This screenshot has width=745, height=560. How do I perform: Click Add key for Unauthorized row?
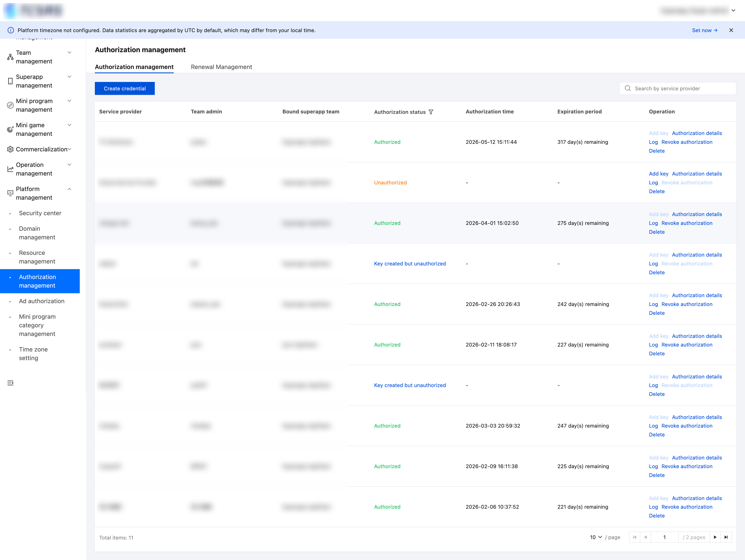tap(658, 174)
